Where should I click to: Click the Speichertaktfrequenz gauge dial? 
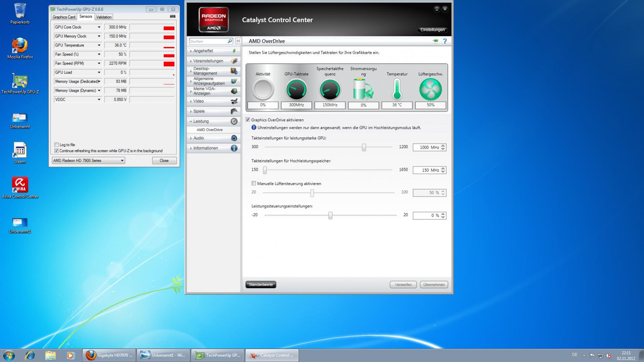coord(330,90)
